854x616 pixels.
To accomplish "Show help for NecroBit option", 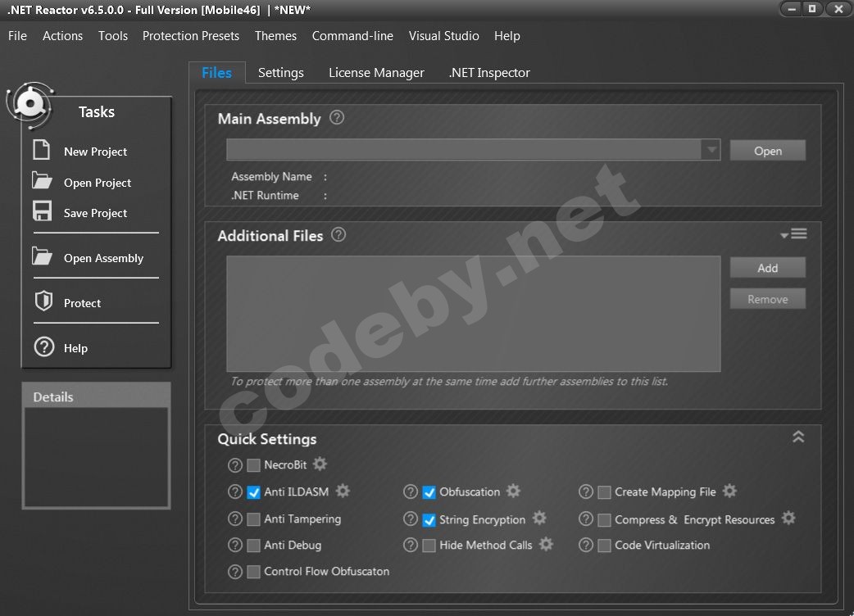I will [x=234, y=465].
